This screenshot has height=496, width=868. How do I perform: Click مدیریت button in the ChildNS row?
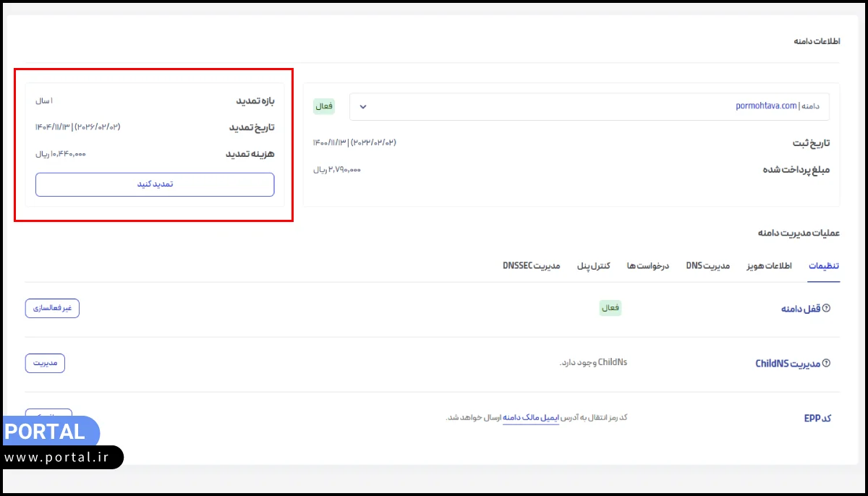point(45,363)
